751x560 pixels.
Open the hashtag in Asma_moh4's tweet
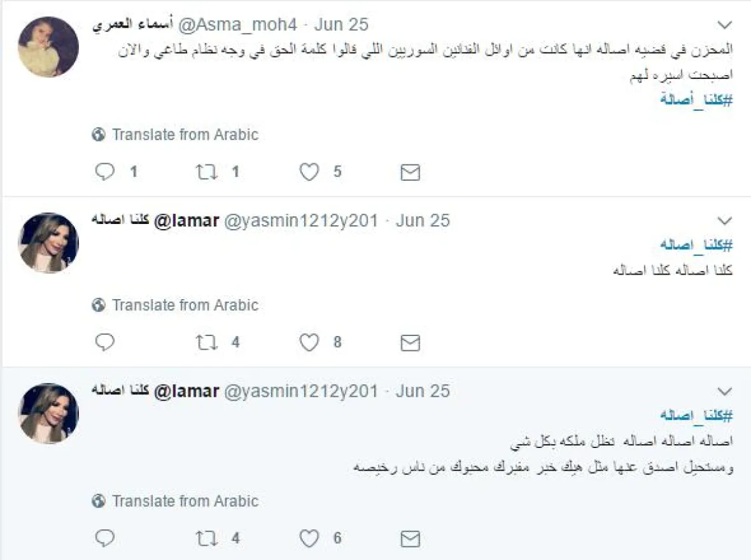click(696, 100)
